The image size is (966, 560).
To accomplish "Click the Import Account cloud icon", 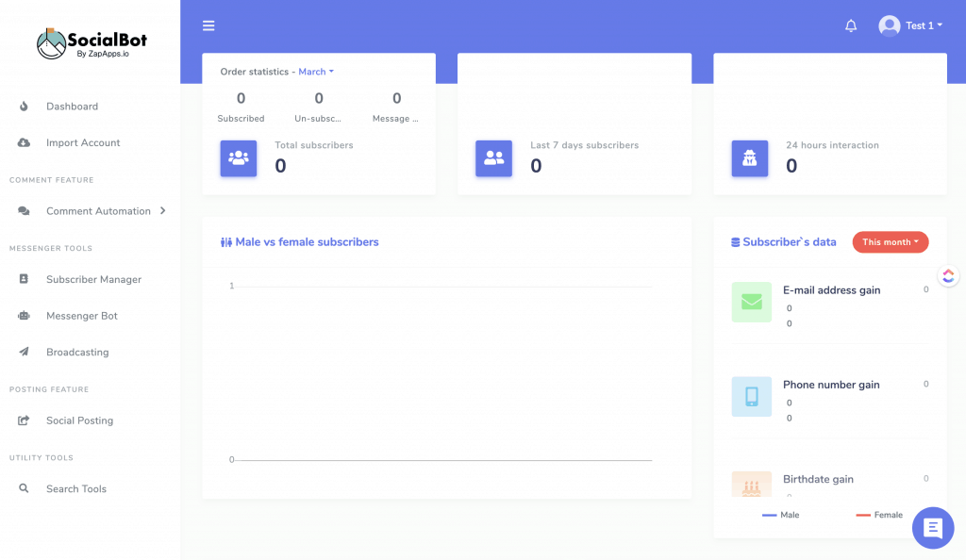I will (24, 142).
